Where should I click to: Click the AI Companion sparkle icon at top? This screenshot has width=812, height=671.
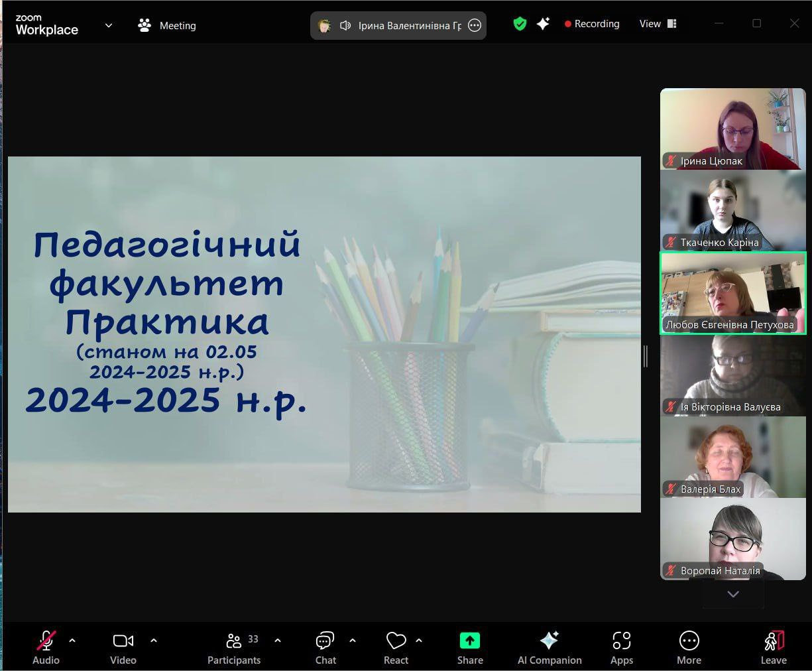543,24
